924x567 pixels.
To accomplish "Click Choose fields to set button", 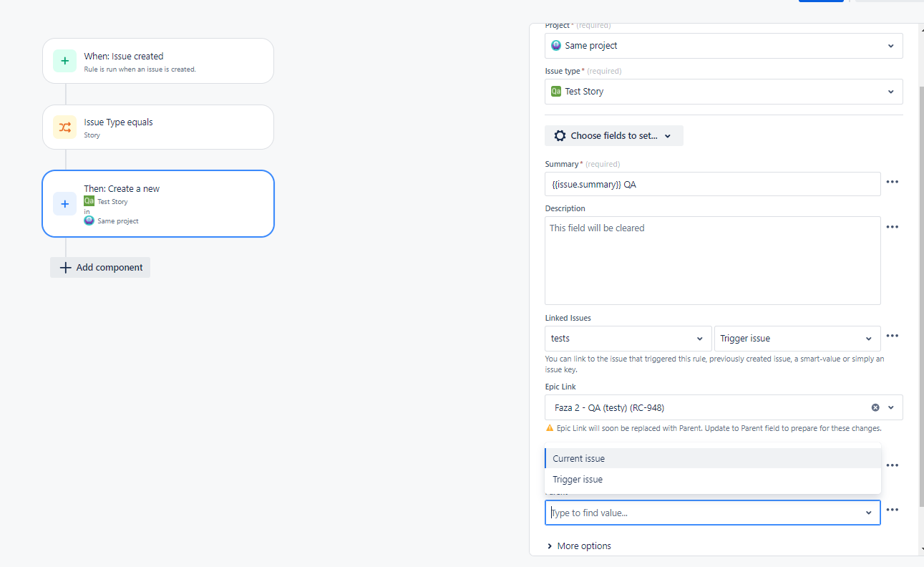I will tap(613, 136).
